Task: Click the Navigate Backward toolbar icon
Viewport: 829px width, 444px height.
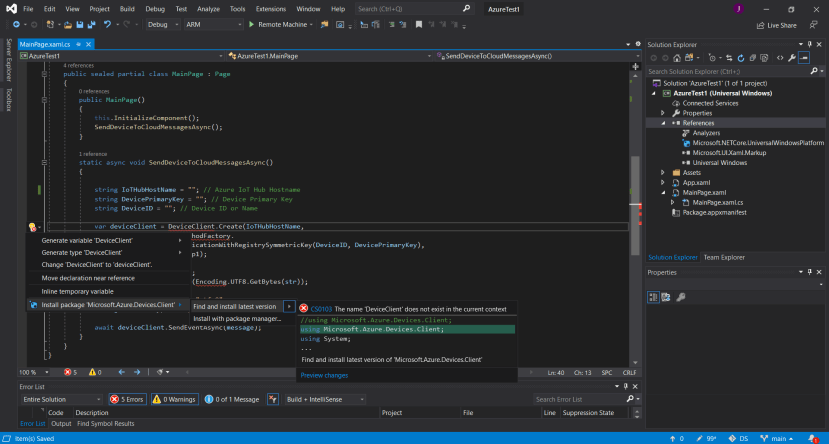Action: [16, 24]
